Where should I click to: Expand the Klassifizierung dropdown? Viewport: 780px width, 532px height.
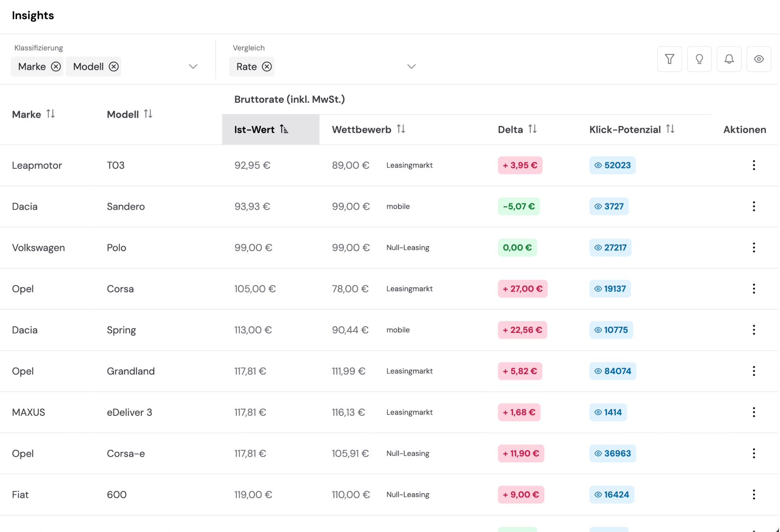pos(193,67)
